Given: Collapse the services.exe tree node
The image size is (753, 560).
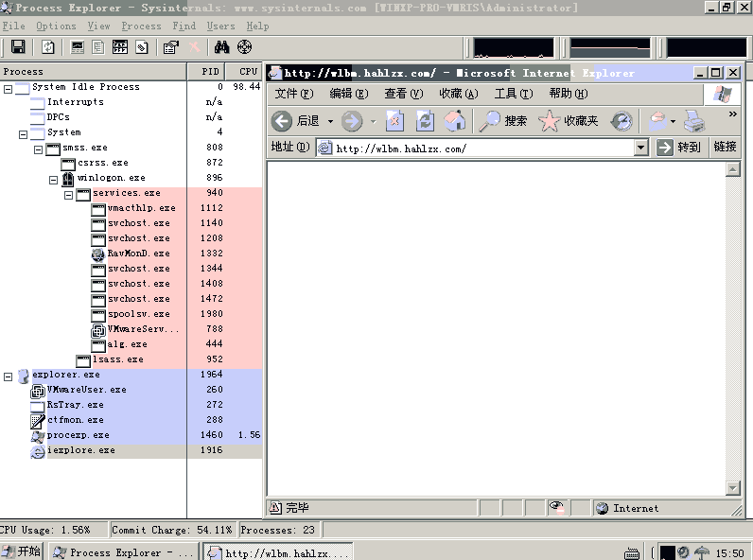Looking at the screenshot, I should click(69, 195).
